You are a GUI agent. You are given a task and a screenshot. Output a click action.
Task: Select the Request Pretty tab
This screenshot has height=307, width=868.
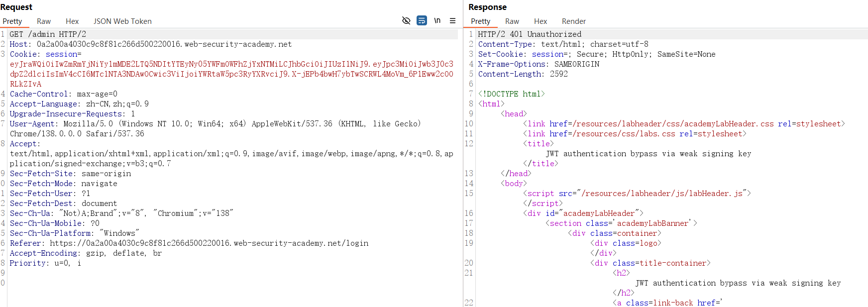click(12, 21)
